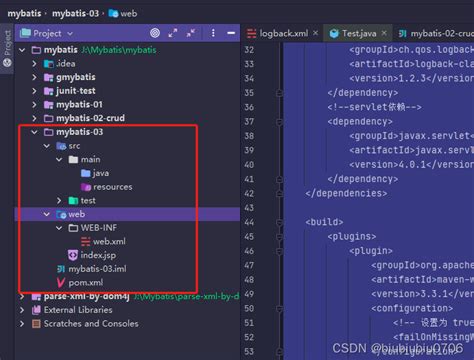Click the gmybatis module folder icon

click(49, 77)
